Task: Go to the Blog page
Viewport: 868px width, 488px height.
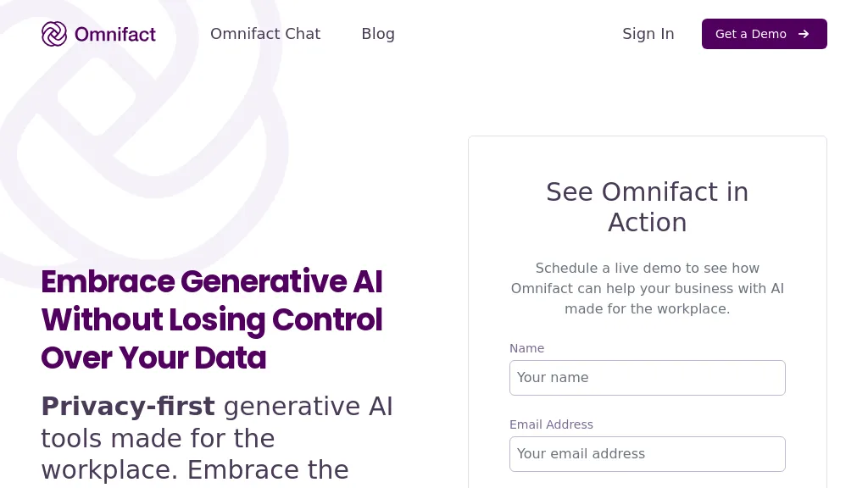Action: pyautogui.click(x=378, y=34)
